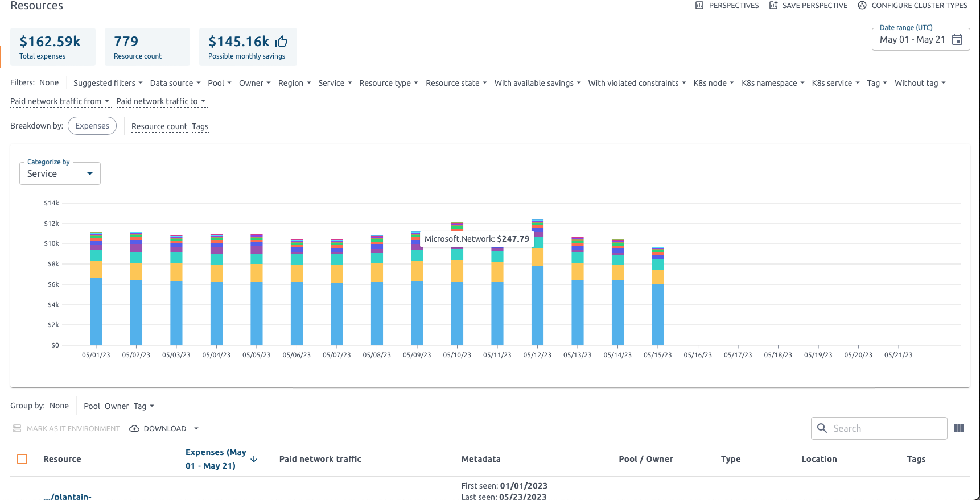Viewport: 980px width, 500px height.
Task: Expand With available savings filter
Action: tap(538, 83)
